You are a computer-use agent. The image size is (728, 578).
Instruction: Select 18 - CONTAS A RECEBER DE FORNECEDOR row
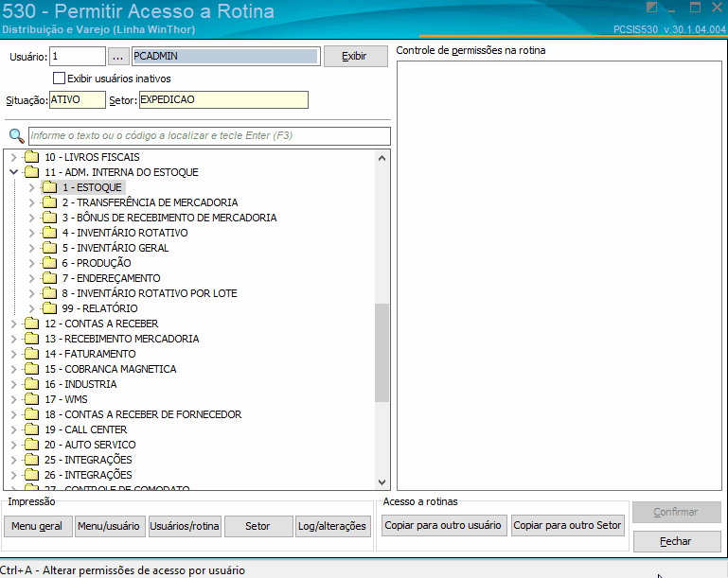tap(143, 414)
